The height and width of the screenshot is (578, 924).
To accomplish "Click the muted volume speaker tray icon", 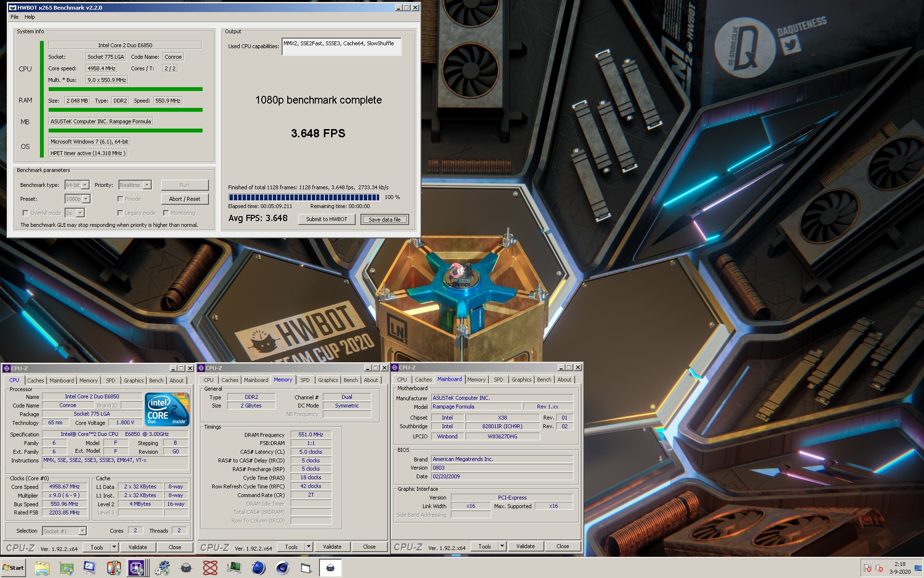I will click(x=879, y=568).
